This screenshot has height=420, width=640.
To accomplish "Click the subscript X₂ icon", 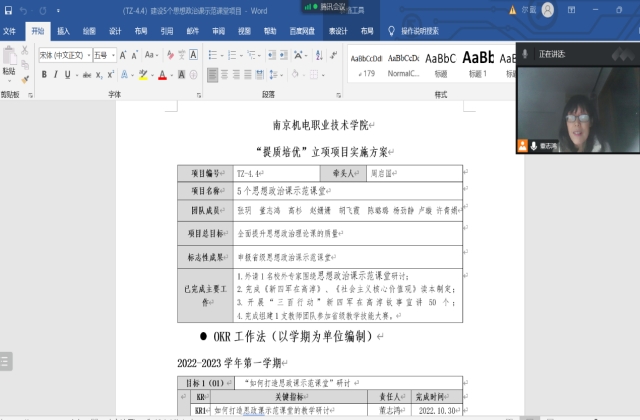I will 99,75.
